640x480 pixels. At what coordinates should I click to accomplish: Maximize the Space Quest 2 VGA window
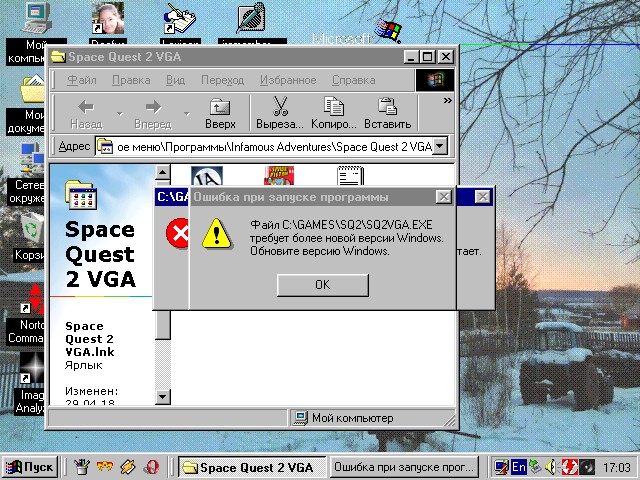[x=428, y=57]
